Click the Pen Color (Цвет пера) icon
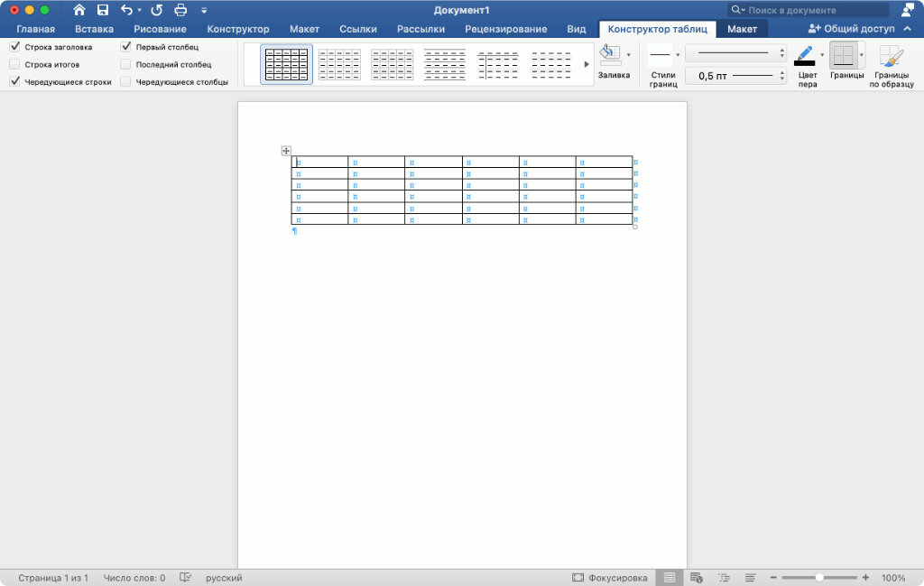This screenshot has height=586, width=924. click(804, 55)
